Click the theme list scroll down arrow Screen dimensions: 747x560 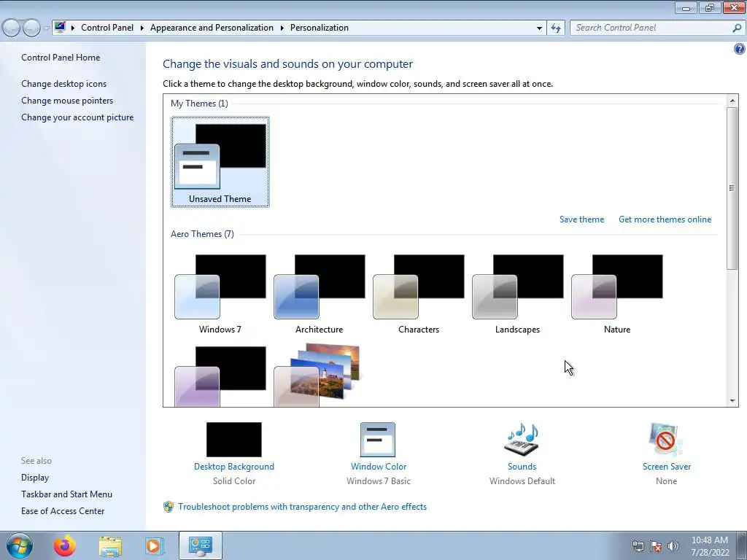(732, 401)
